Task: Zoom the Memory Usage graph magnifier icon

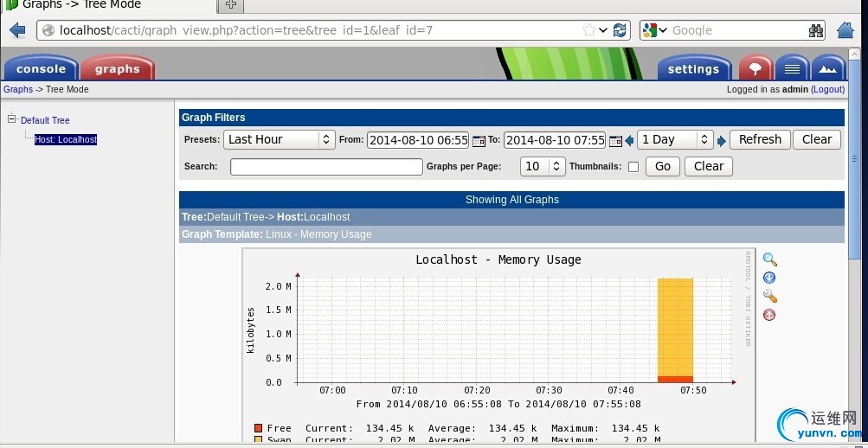Action: tap(769, 259)
